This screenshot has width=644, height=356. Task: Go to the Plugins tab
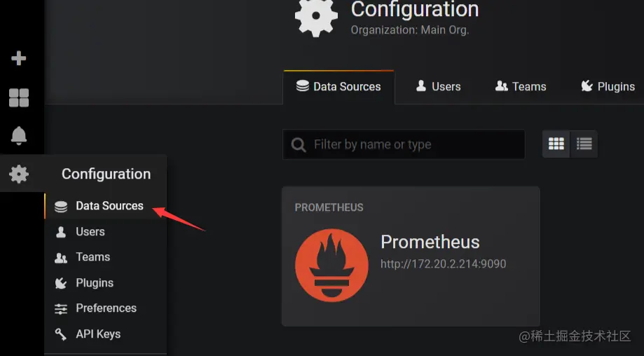[608, 87]
